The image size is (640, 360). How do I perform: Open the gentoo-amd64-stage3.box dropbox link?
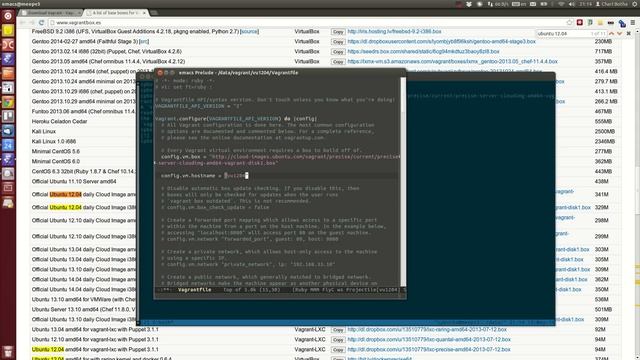(x=441, y=42)
